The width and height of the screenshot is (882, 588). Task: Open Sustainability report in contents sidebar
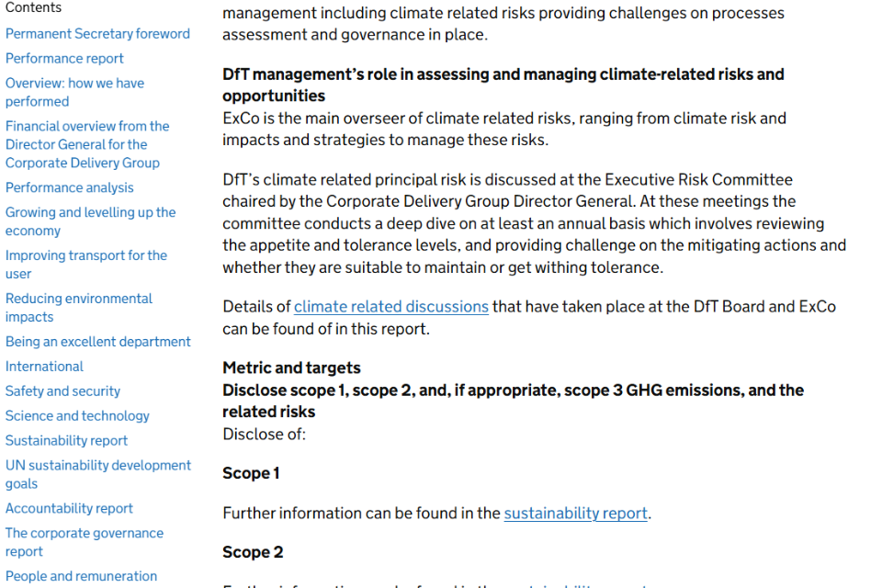click(66, 441)
